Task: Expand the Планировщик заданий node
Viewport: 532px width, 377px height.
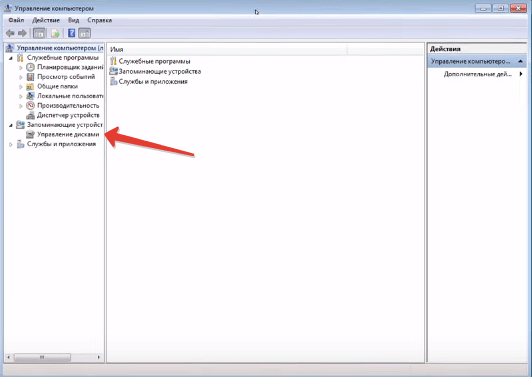Action: click(x=21, y=68)
